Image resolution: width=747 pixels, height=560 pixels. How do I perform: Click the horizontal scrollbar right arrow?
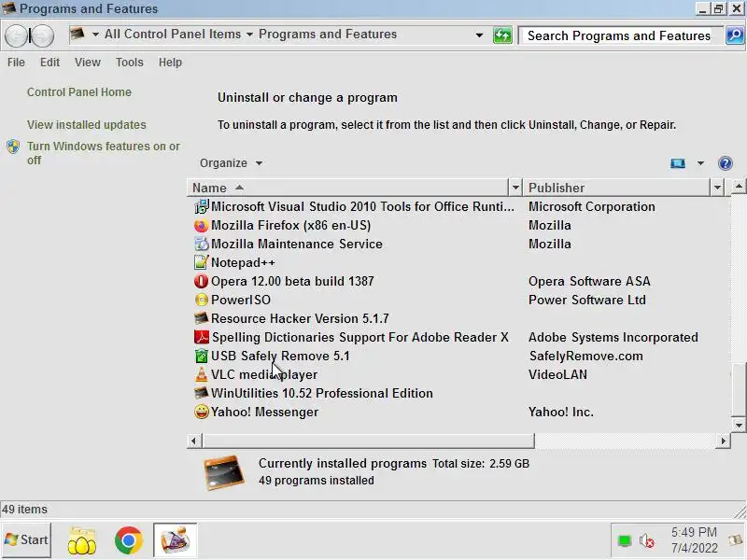pos(723,441)
